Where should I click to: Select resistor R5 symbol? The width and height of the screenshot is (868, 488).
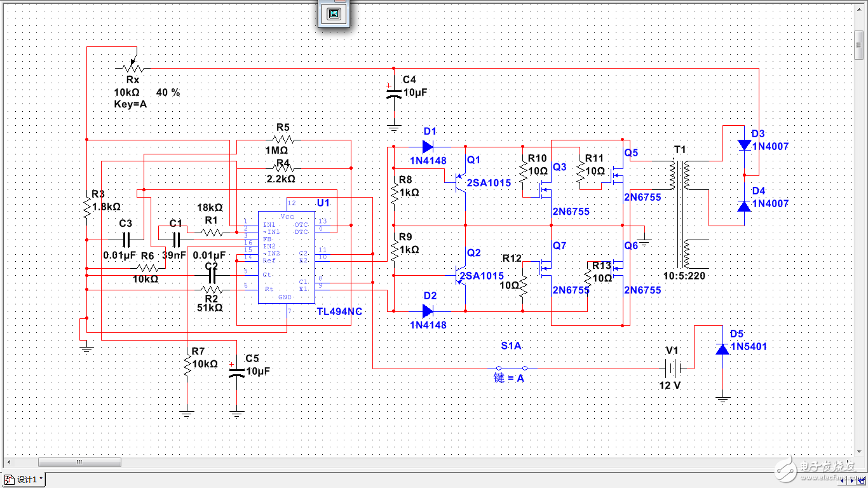283,139
